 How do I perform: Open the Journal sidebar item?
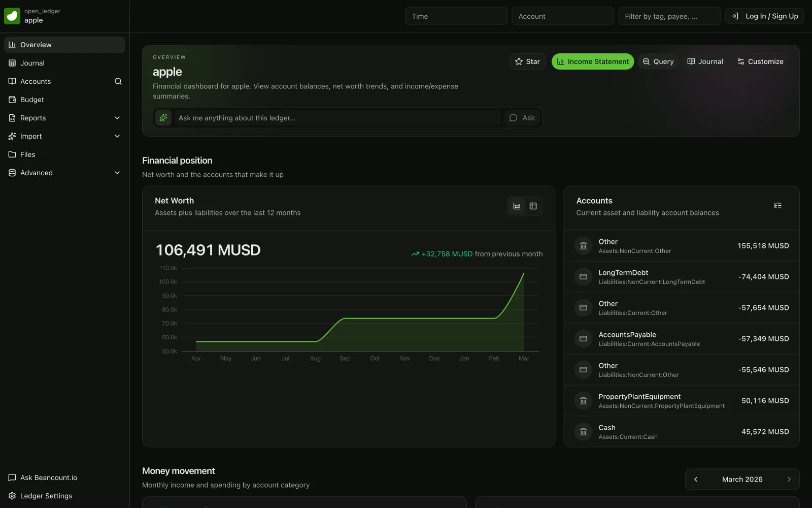tap(64, 63)
